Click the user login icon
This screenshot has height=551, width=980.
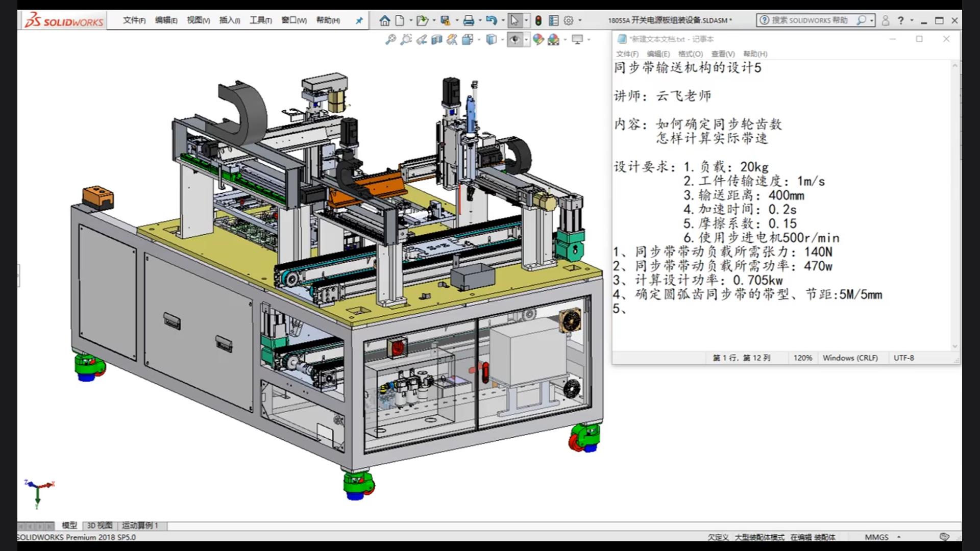[886, 20]
